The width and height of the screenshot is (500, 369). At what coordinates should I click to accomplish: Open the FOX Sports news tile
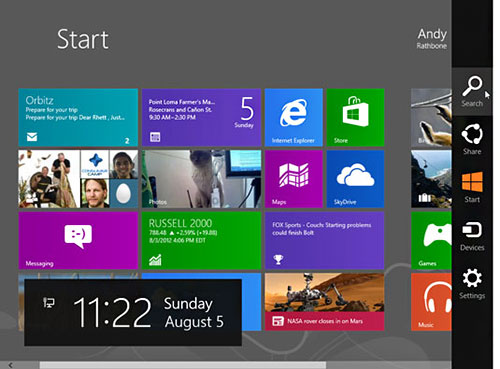(x=324, y=240)
